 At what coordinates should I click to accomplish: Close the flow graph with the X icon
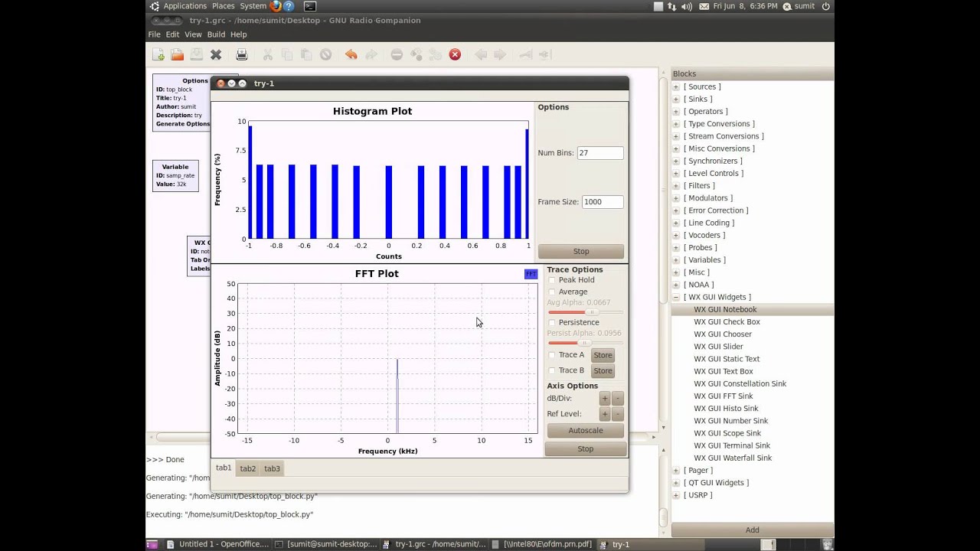(216, 54)
